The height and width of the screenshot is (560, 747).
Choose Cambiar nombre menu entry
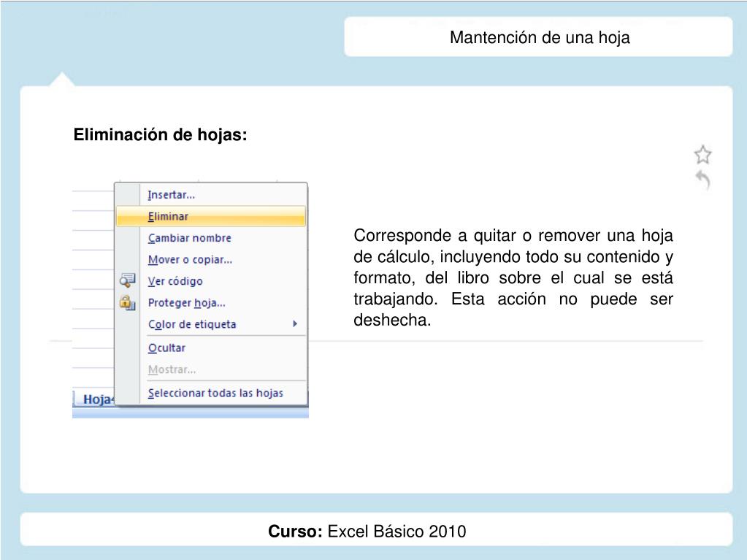(211, 237)
